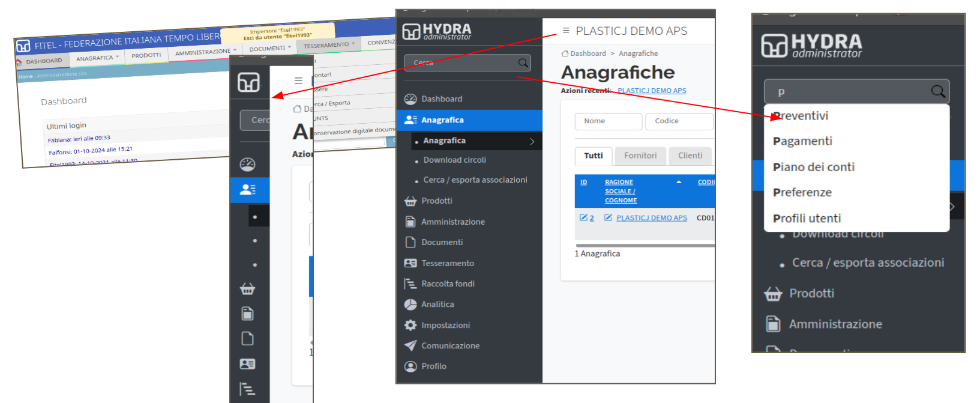
Task: Open Cerca / esporta associazioni in the full Hydra sidebar
Action: coord(475,180)
